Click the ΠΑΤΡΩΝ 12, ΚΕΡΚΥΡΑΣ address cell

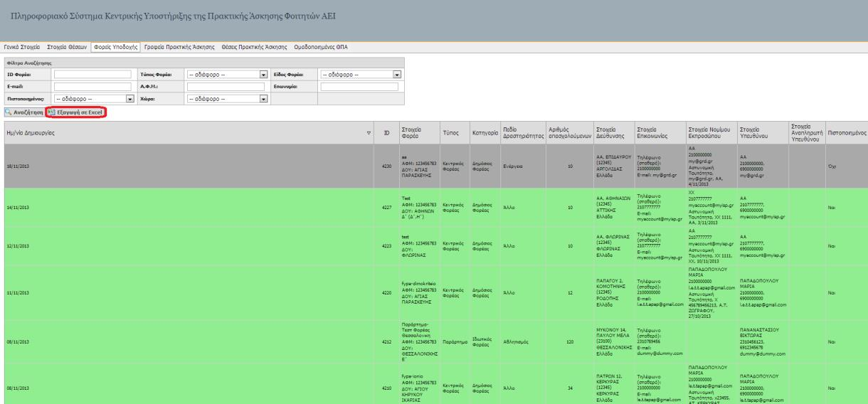point(613,383)
